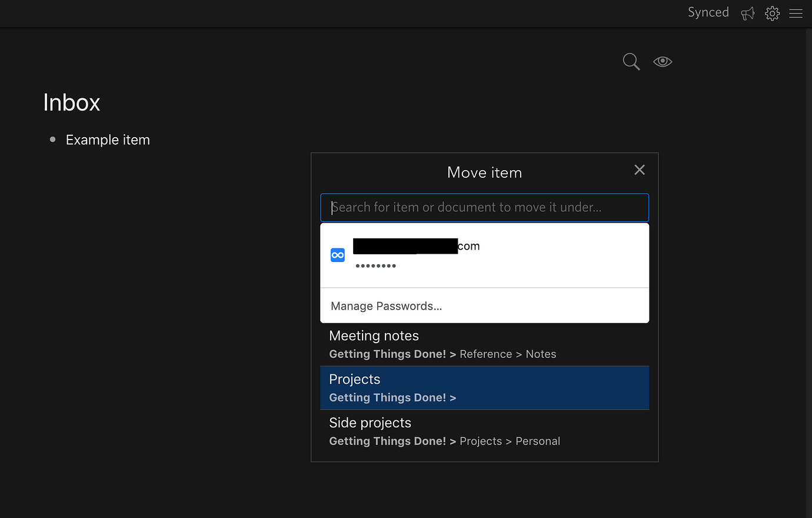Viewport: 812px width, 518px height.
Task: Select Projects as the move destination
Action: coord(355,379)
